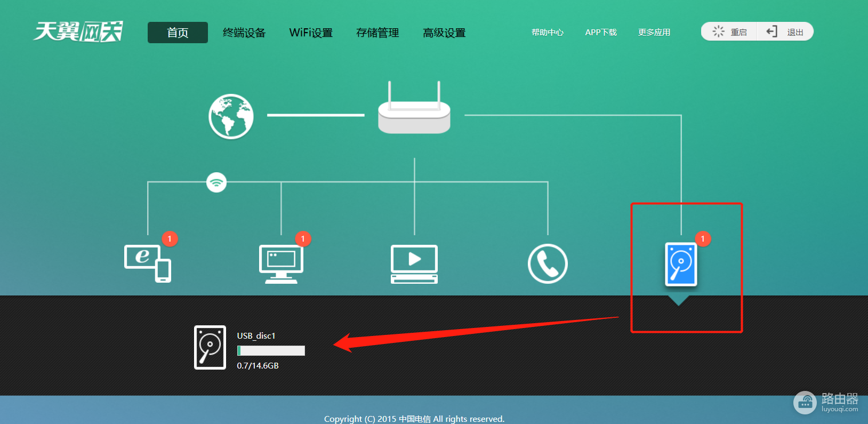
Task: Click badge on wired computer icon
Action: 303,238
